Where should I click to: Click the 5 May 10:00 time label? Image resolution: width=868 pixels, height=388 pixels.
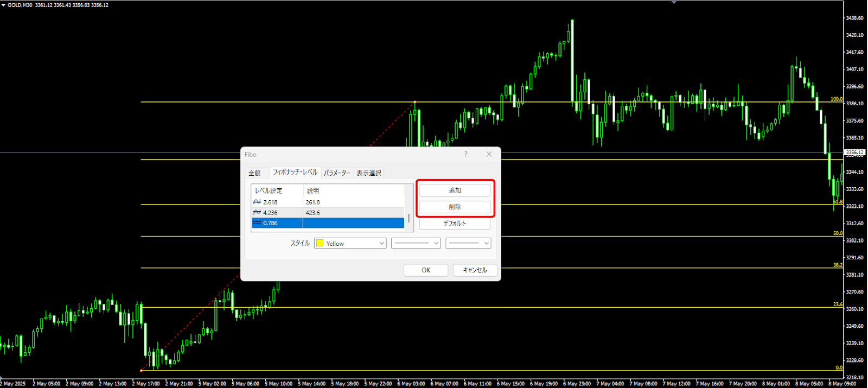pos(279,384)
